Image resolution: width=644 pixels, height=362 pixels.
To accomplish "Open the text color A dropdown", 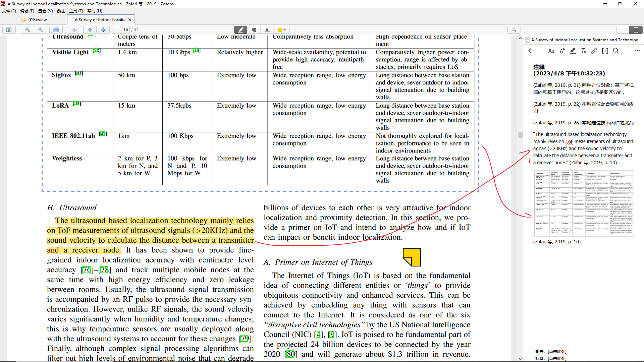I will pos(562,51).
